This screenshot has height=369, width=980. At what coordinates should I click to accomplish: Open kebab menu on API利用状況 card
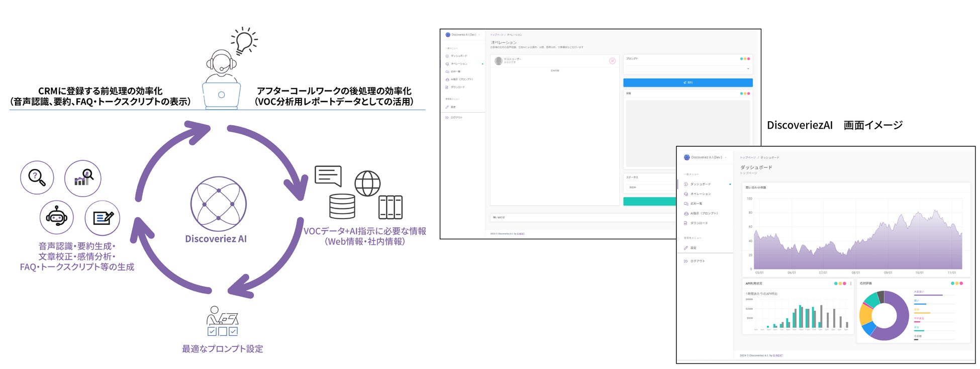[x=850, y=284]
